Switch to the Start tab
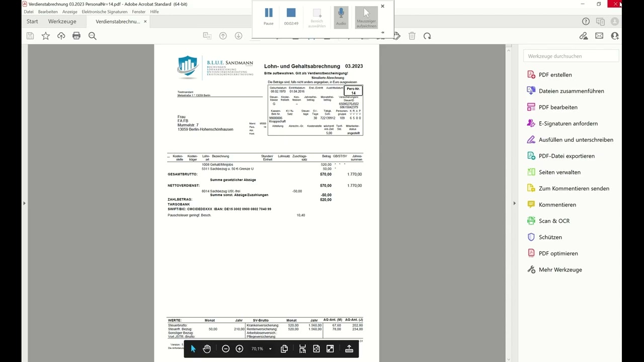This screenshot has width=644, height=362. coord(32,22)
